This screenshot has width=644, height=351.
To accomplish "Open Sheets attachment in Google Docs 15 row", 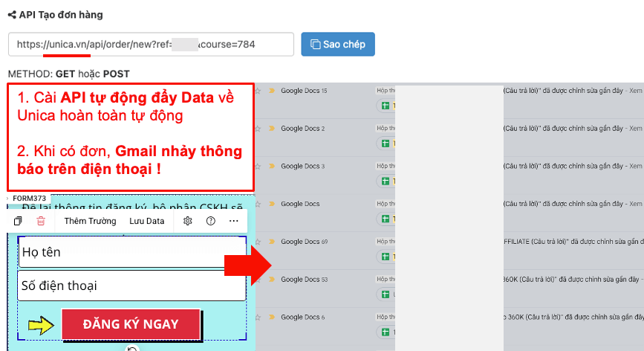I will click(386, 106).
